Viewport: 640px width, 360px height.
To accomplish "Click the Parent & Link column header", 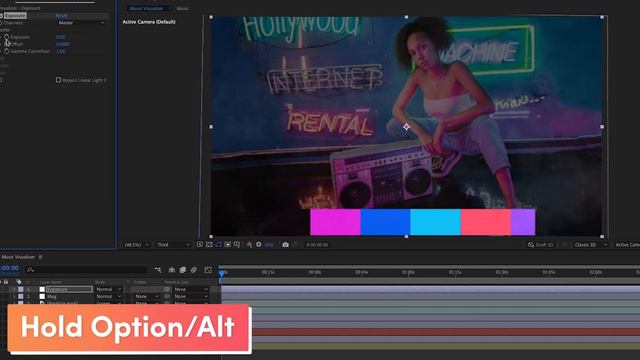I will tap(176, 282).
